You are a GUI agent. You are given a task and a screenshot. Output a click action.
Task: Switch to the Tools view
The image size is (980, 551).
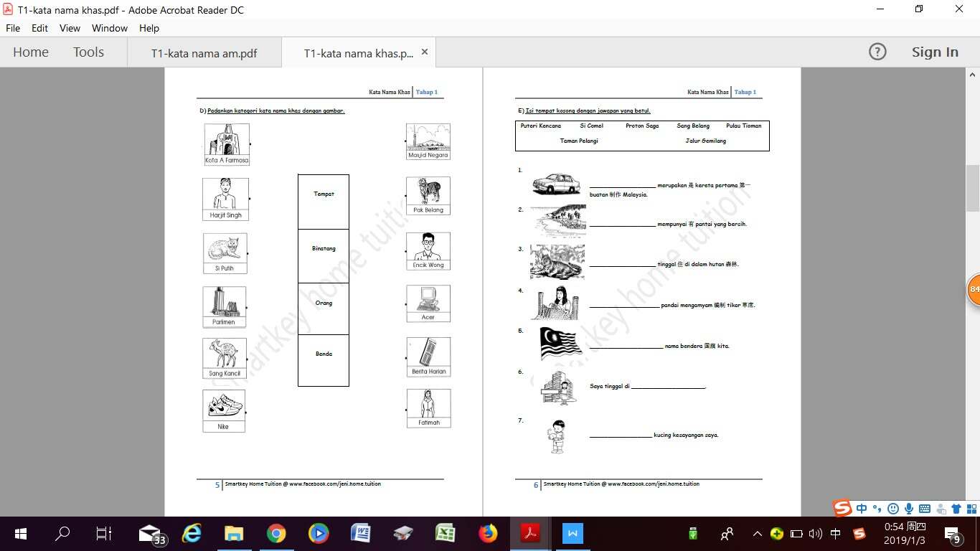[x=88, y=52]
